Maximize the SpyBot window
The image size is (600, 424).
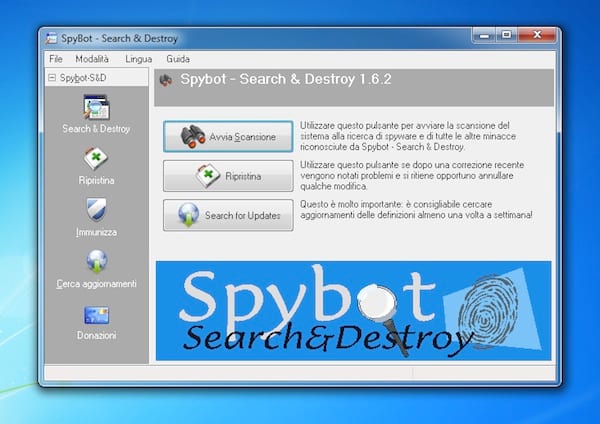click(x=507, y=35)
